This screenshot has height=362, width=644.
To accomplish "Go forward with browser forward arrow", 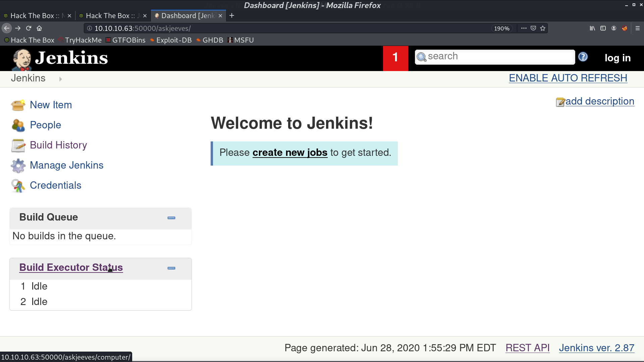I will pos(18,28).
